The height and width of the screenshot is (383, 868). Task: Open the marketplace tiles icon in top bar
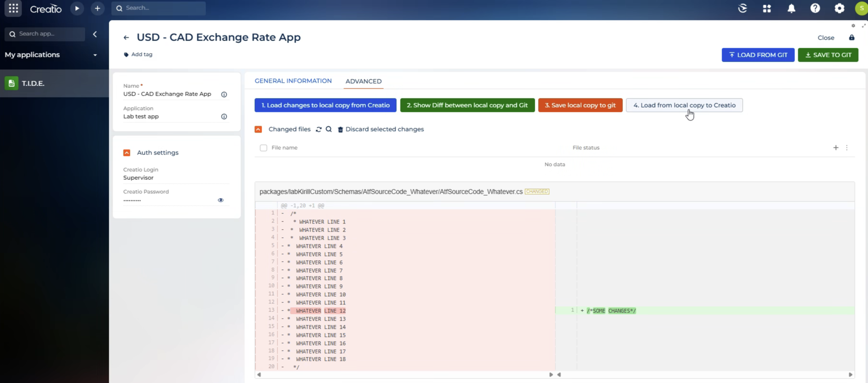[767, 8]
